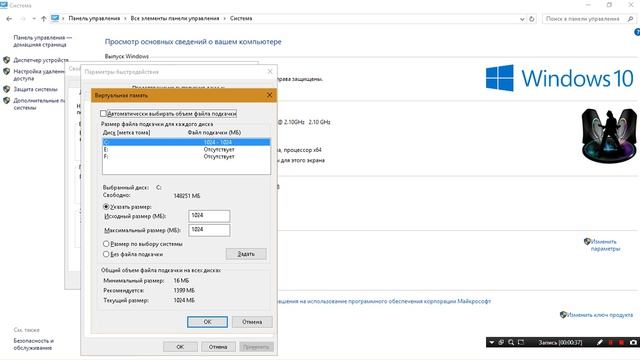Select 'Все элементы панели управления' breadcrumb
The image size is (640, 360).
tap(175, 18)
